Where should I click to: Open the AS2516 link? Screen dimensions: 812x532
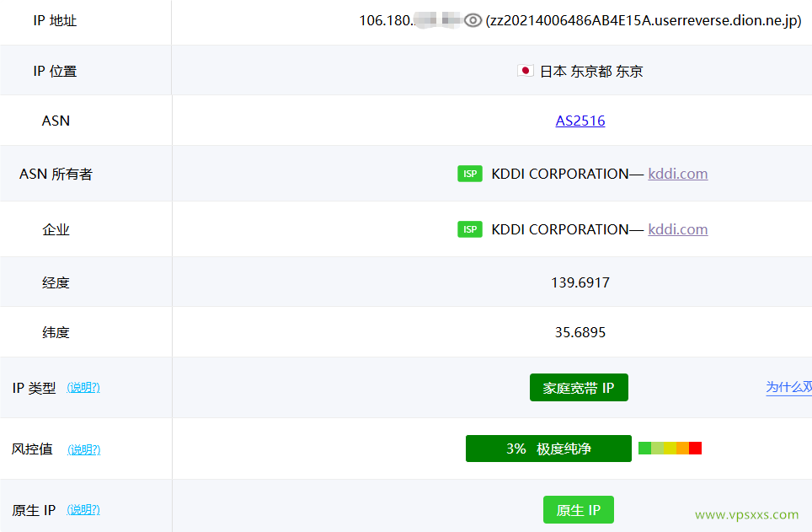580,121
